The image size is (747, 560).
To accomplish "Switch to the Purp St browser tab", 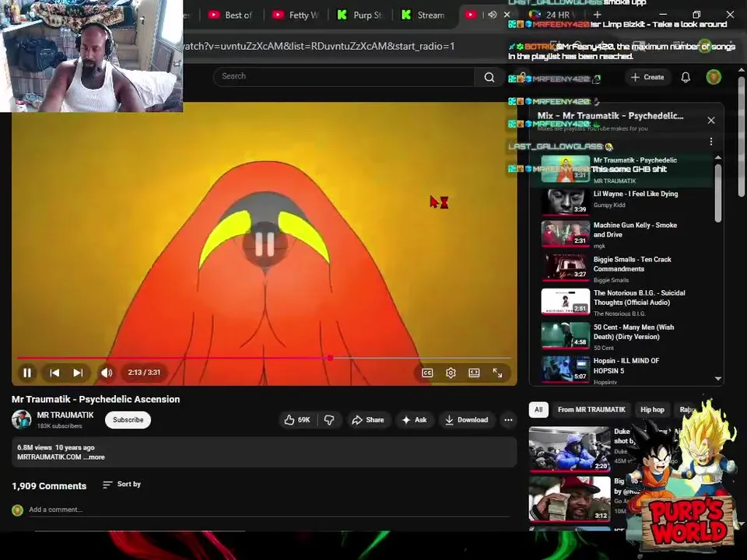I will click(360, 15).
